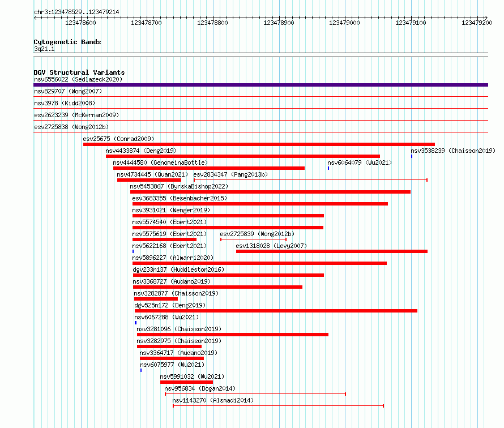Open nsv3368727 (Audano2019) variant label

pyautogui.click(x=172, y=281)
